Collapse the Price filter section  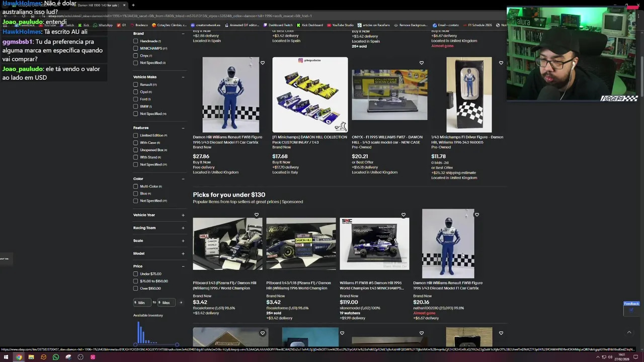[x=183, y=266]
